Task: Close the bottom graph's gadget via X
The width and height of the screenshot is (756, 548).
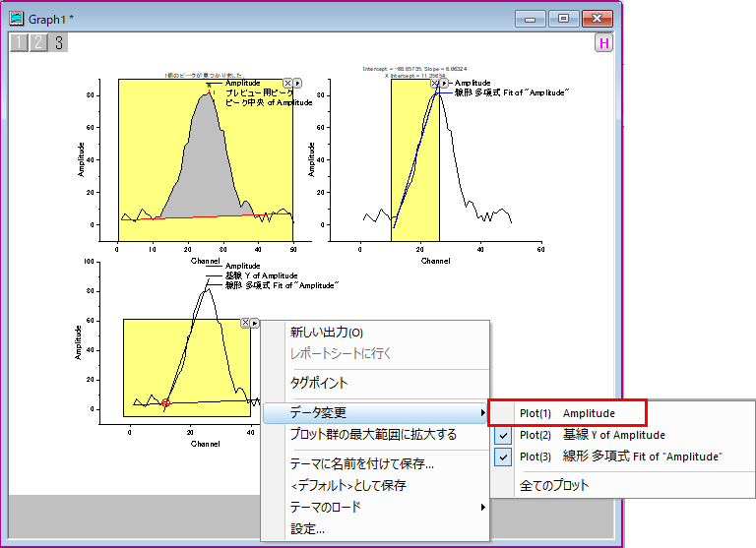Action: (245, 323)
